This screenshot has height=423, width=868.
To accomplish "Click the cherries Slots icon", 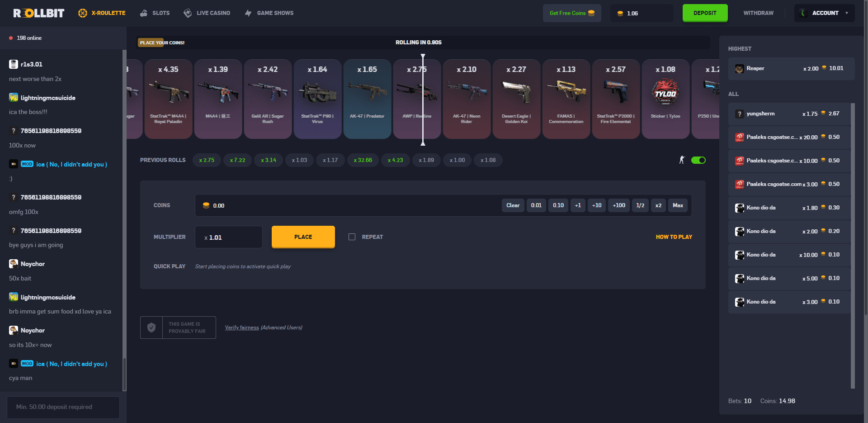I will tap(144, 13).
